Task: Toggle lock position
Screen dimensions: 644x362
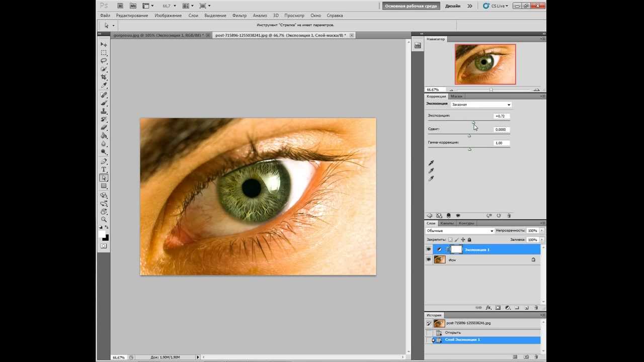Action: [463, 240]
